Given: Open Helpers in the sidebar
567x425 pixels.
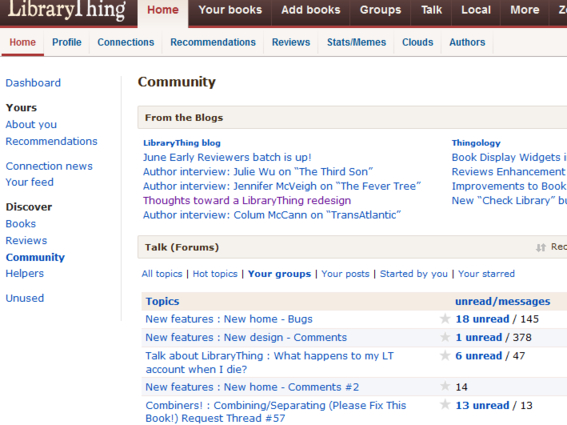Looking at the screenshot, I should [x=25, y=273].
